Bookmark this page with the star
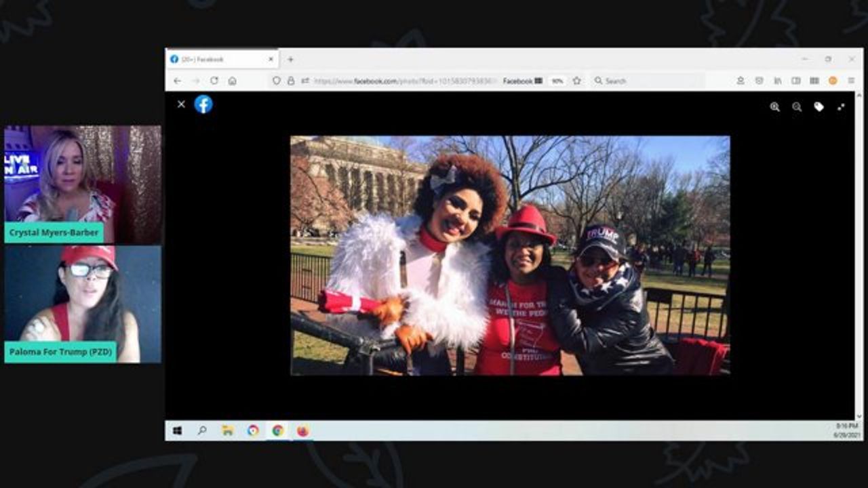The width and height of the screenshot is (868, 488). coord(576,81)
